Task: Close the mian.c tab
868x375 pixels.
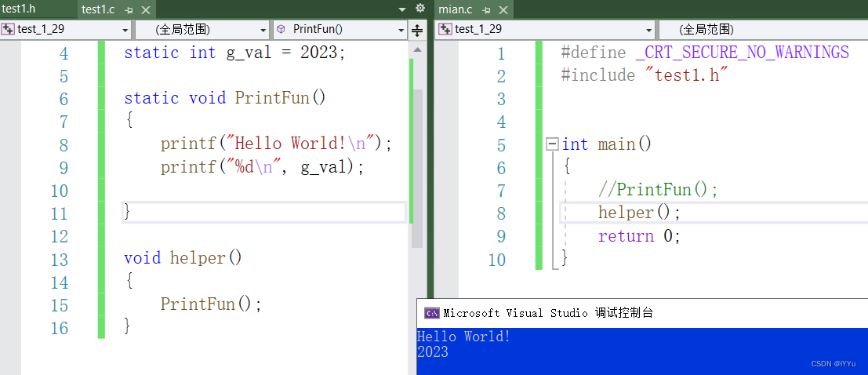Action: point(503,10)
